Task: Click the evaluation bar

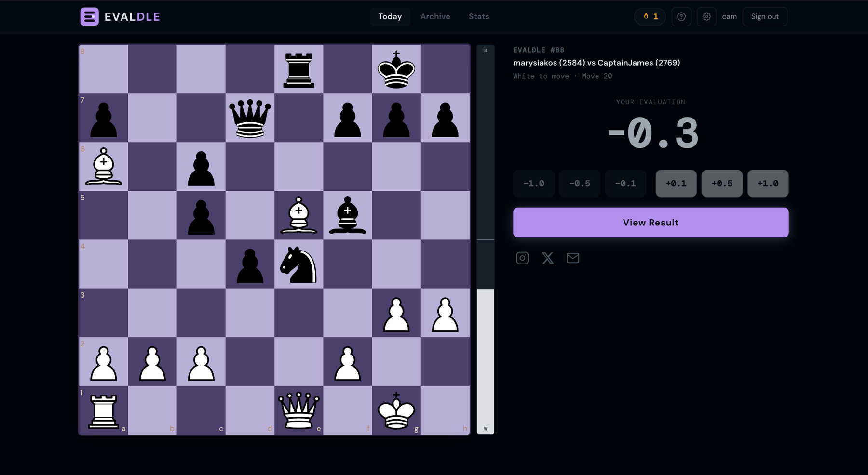Action: 486,239
